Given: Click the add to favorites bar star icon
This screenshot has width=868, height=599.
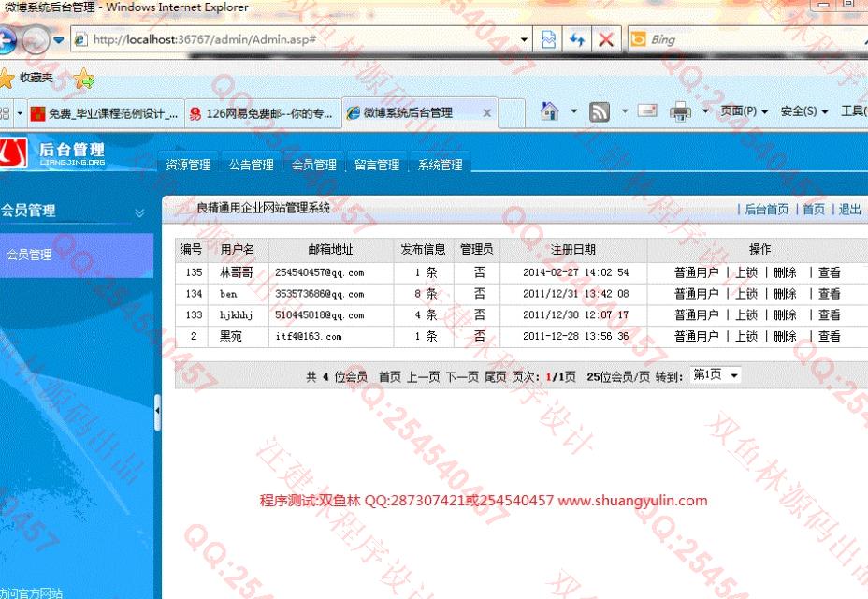Looking at the screenshot, I should 84,79.
